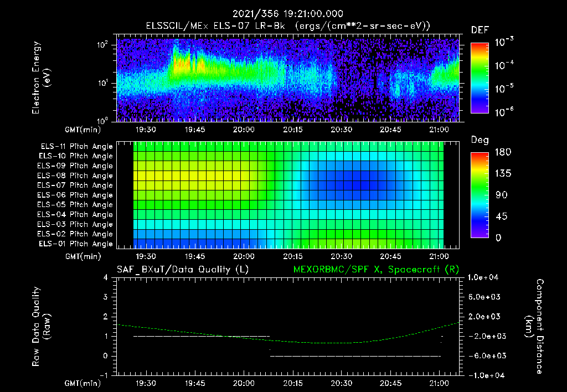Click the DEF label above the top color bar
The image size is (567, 392).
point(480,30)
